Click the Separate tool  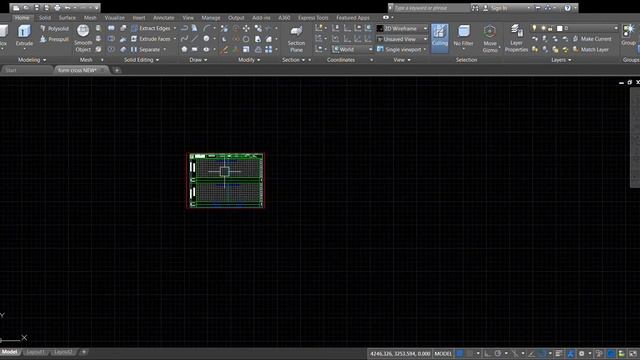146,49
